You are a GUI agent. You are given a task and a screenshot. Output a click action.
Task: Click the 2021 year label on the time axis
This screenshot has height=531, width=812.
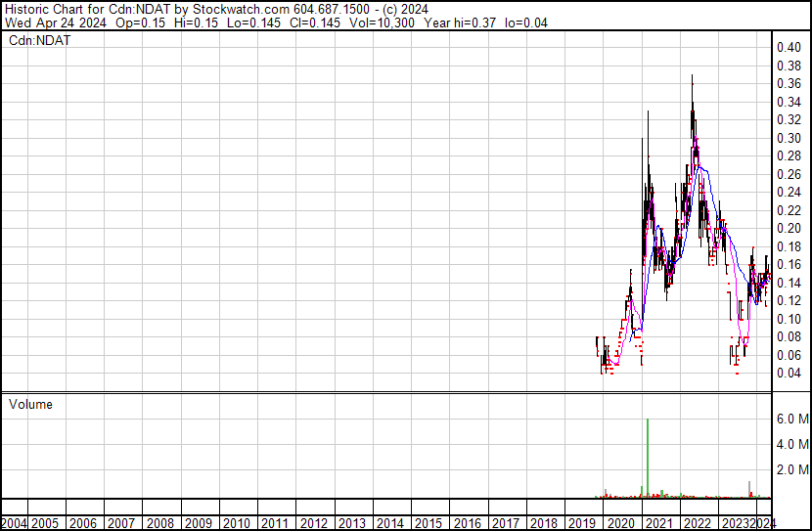point(658,522)
